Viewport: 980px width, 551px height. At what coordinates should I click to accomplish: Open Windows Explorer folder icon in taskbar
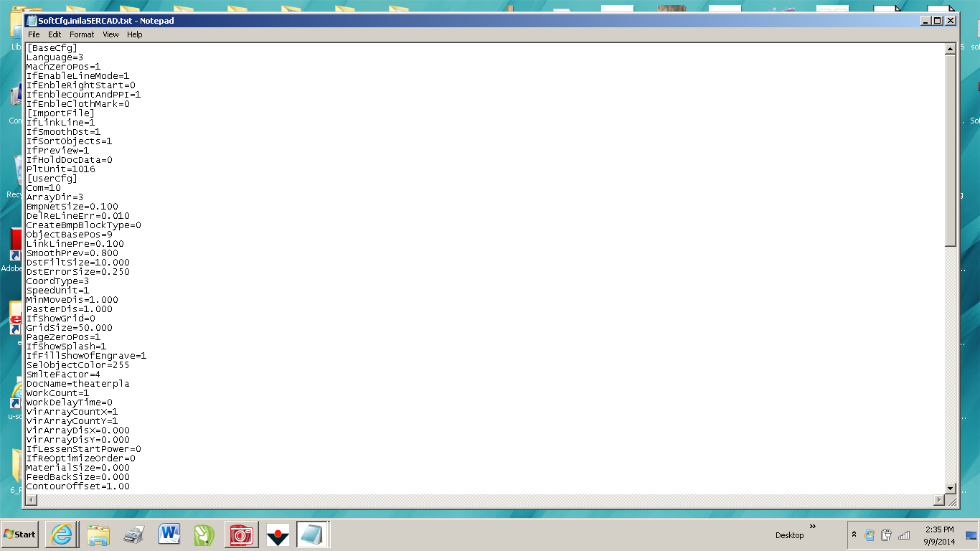click(98, 534)
